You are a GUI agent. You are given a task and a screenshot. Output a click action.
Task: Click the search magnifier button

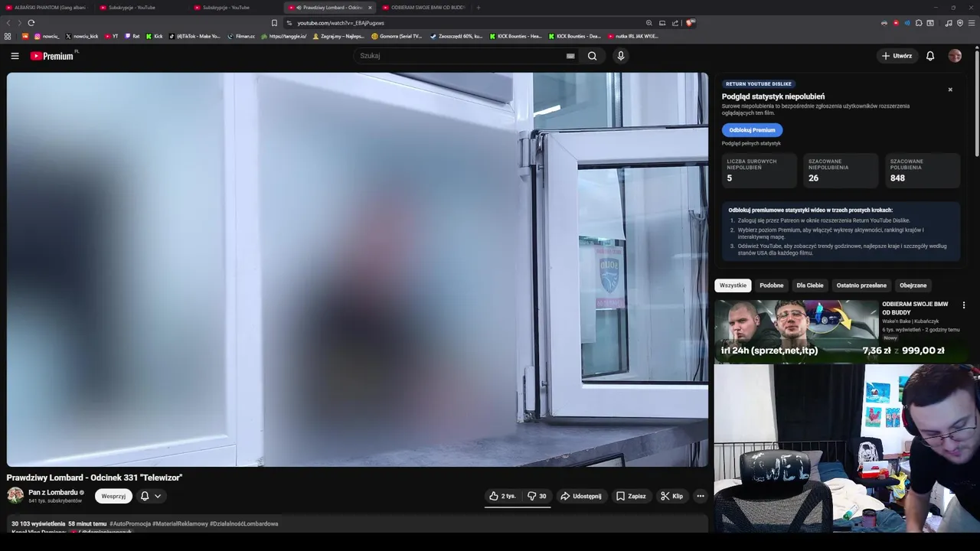coord(592,56)
